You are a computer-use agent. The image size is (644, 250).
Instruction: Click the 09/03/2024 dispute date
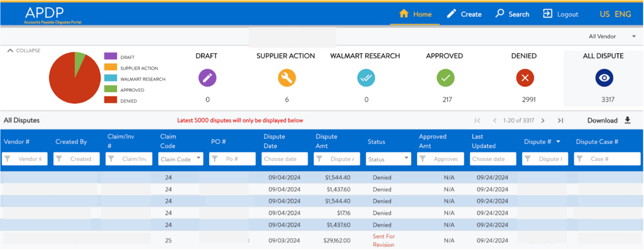pyautogui.click(x=284, y=240)
